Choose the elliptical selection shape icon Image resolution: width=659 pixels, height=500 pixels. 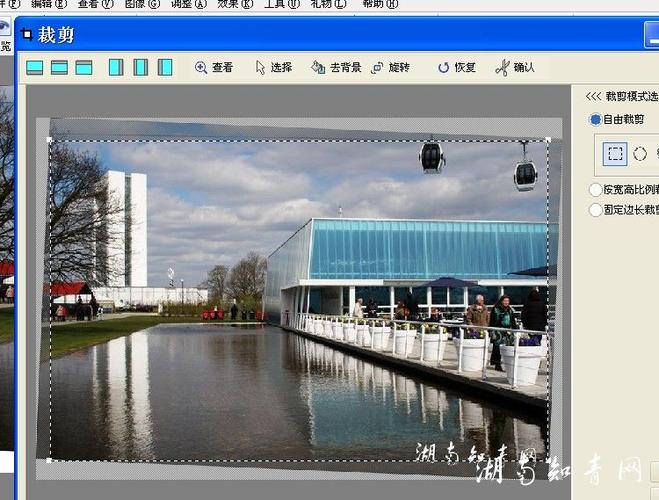tap(640, 154)
